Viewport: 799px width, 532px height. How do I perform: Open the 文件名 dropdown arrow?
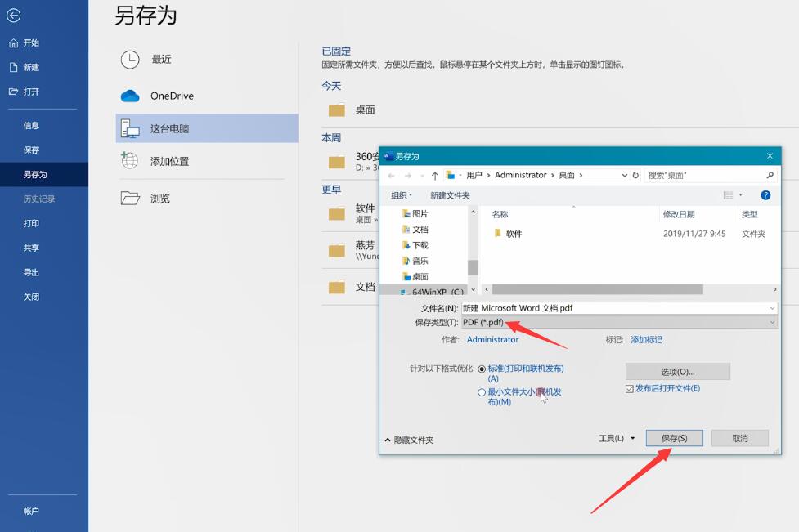(x=773, y=308)
